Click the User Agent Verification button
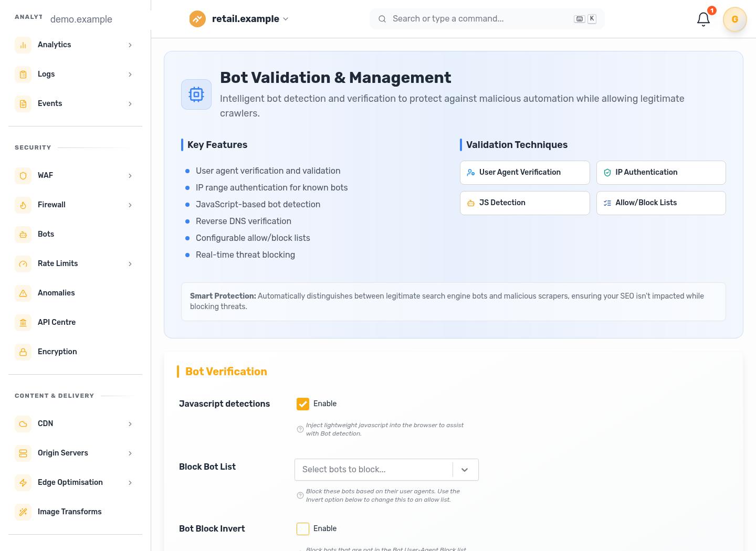756x551 pixels. point(524,173)
